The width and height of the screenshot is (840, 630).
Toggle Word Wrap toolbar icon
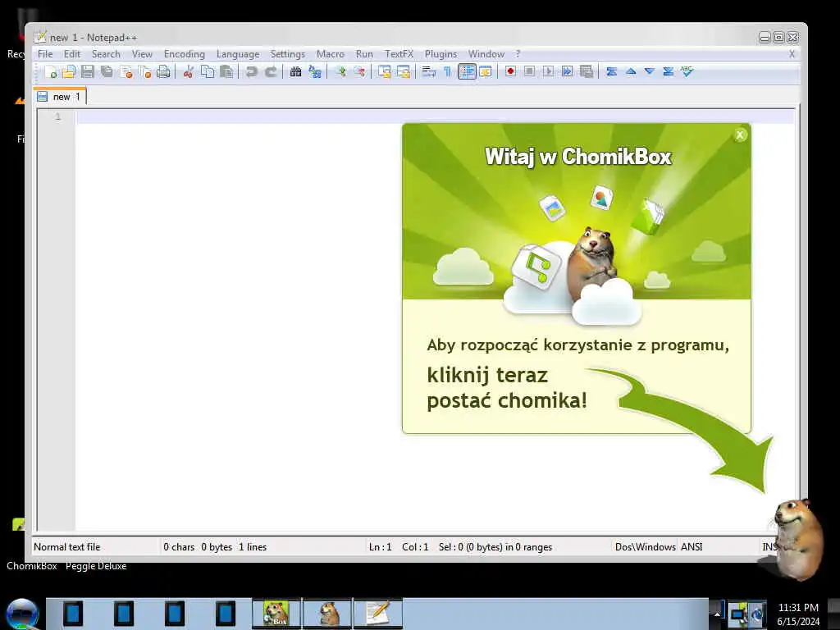[428, 71]
